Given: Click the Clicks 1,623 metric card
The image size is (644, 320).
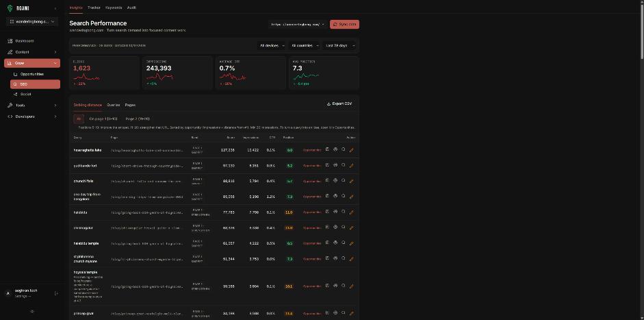Looking at the screenshot, I should [x=104, y=73].
